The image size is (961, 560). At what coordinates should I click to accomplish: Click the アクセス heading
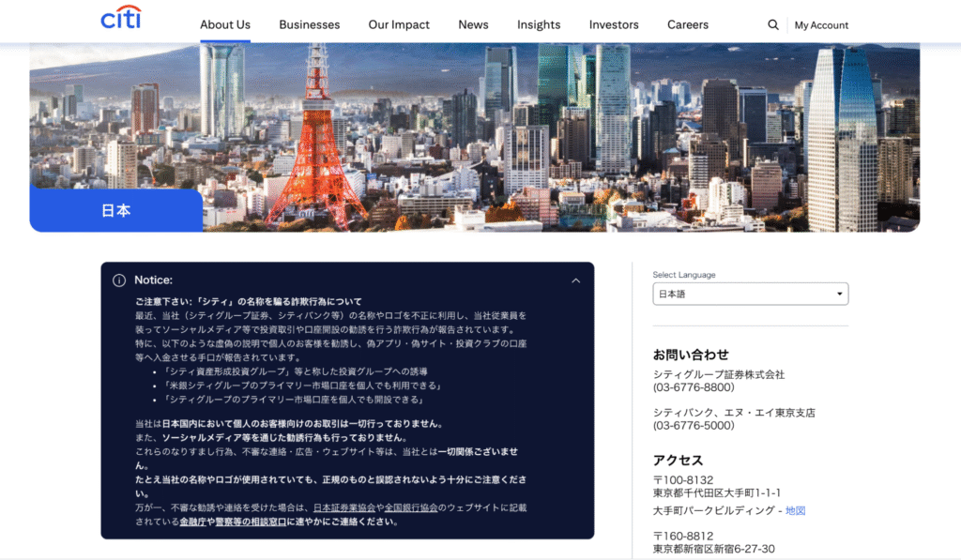click(x=678, y=461)
